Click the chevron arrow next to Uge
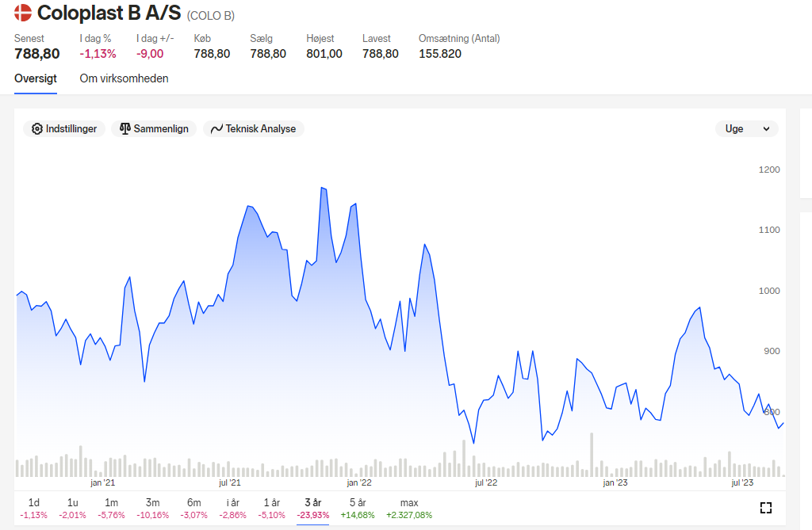 point(767,129)
